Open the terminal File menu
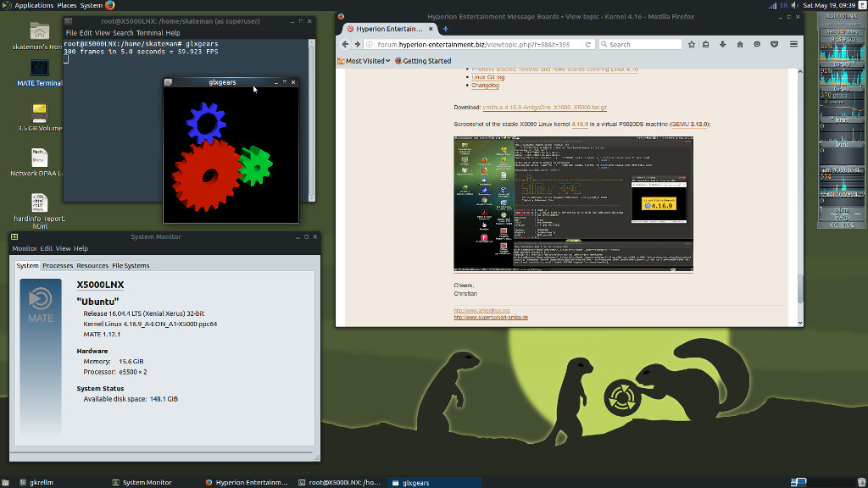 [71, 33]
